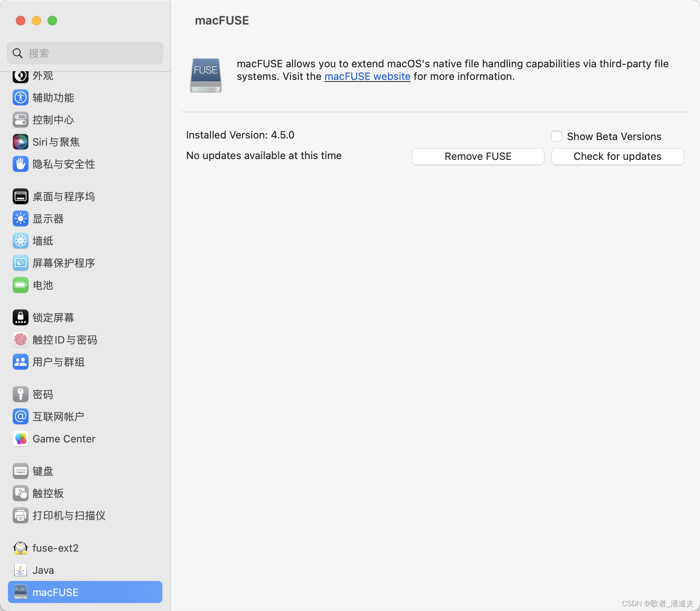Select the Game Center icon

click(21, 438)
